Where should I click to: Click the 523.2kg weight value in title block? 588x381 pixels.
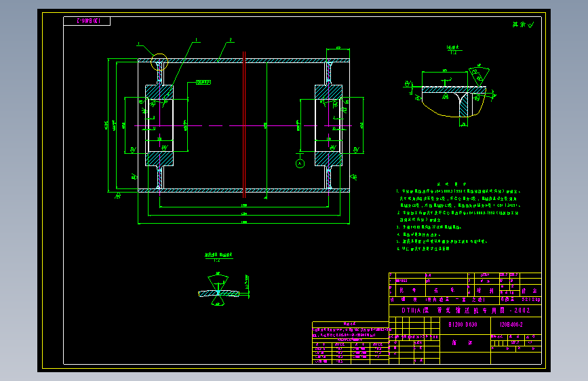coord(531,300)
